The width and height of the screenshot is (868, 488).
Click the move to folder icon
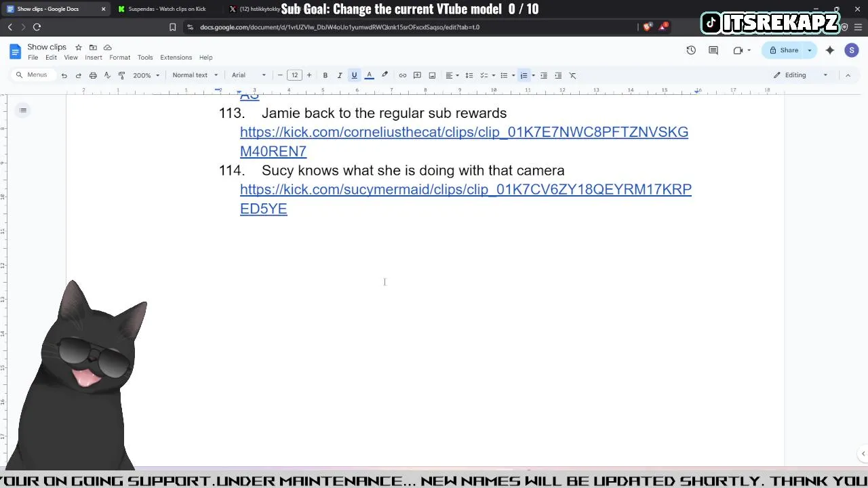(x=93, y=47)
